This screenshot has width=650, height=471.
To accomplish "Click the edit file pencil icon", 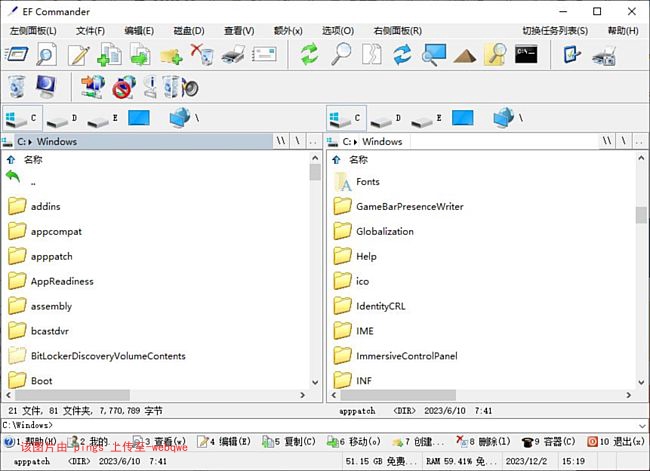I will 78,55.
